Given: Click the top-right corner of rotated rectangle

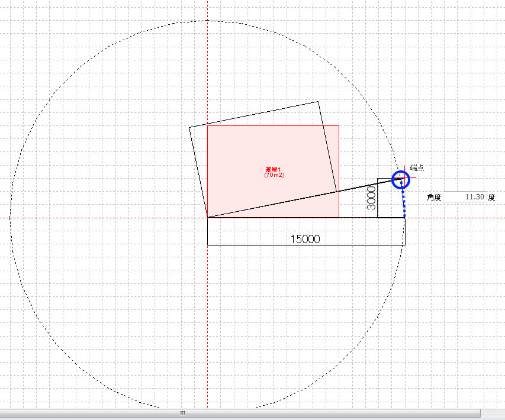Looking at the screenshot, I should [319, 101].
